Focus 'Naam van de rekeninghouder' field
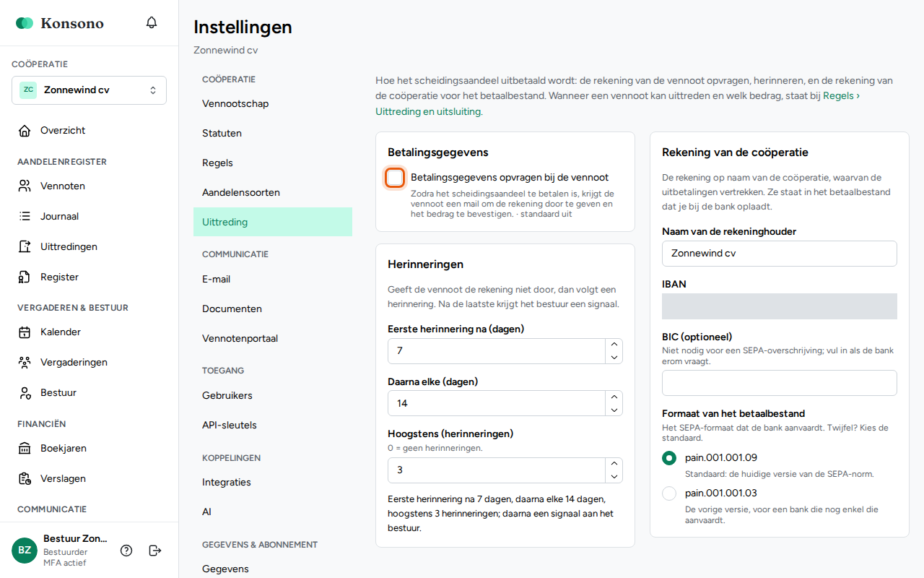The image size is (924, 578). tap(780, 254)
